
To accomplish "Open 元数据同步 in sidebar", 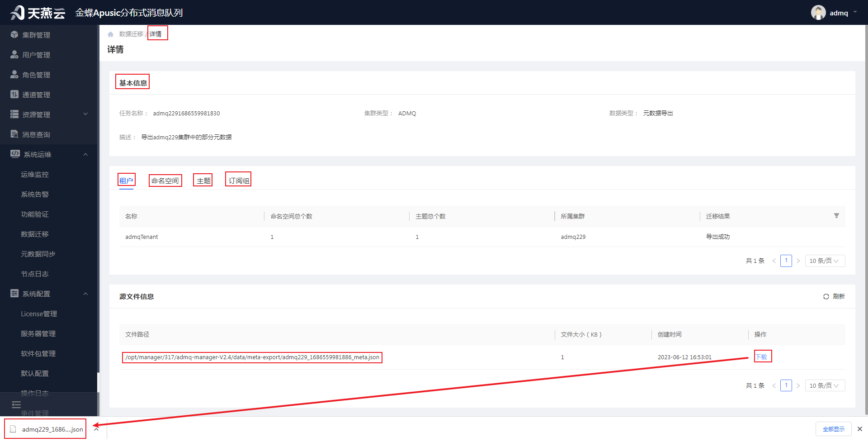I will tap(38, 254).
